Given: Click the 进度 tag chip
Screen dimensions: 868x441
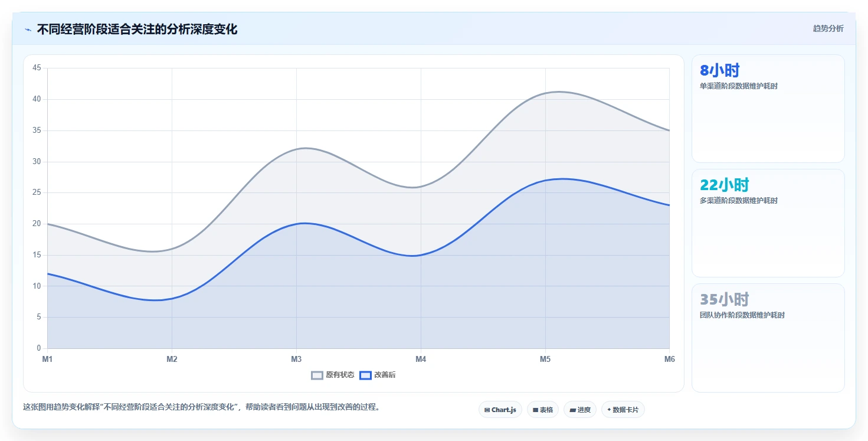Looking at the screenshot, I should [x=580, y=410].
